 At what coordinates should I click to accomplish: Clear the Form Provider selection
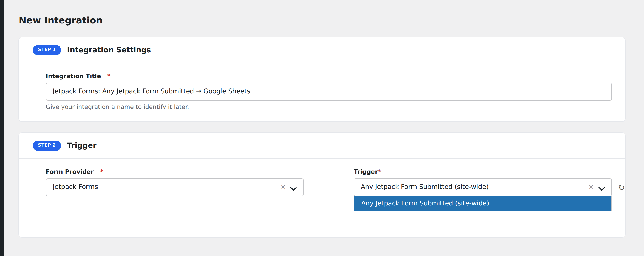click(283, 187)
